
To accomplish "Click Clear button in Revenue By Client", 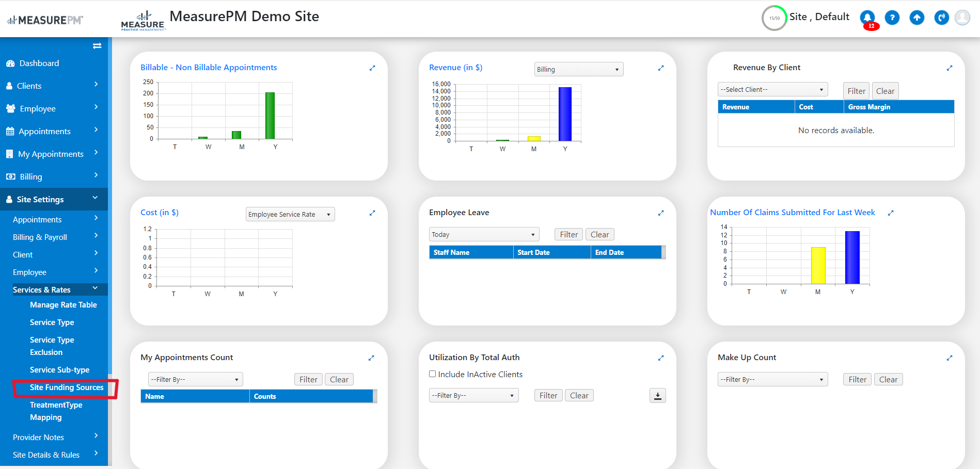I will click(886, 91).
